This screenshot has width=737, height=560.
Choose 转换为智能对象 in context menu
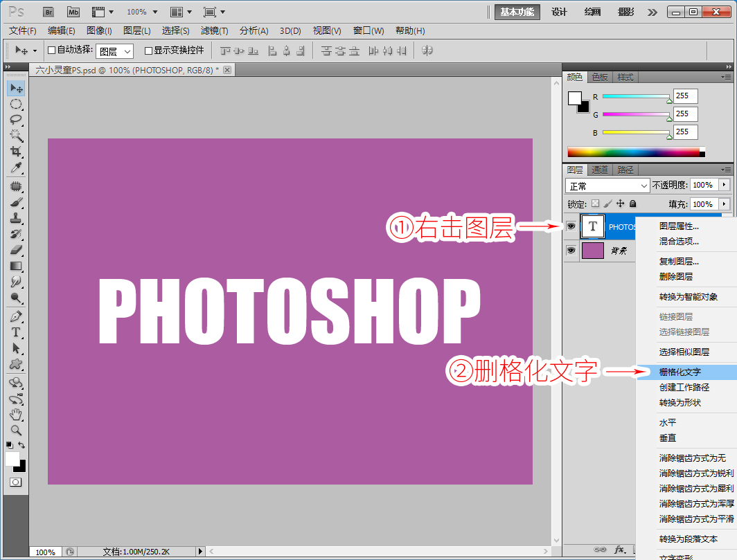click(687, 297)
